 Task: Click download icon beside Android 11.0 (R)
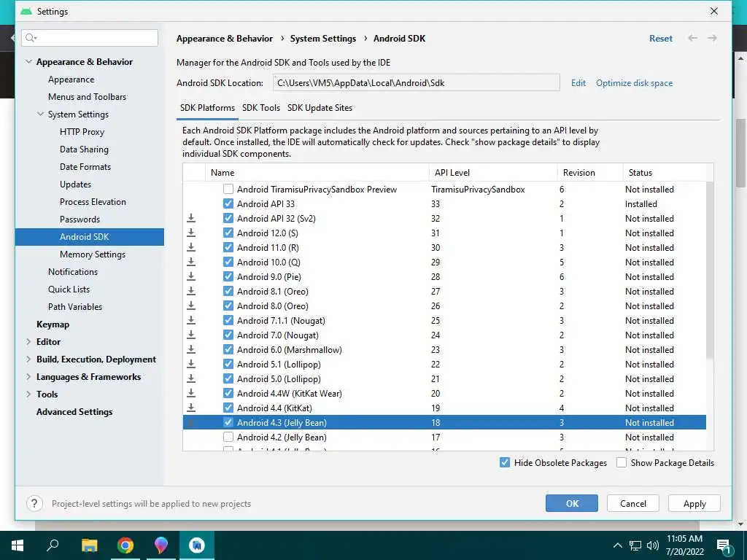point(191,248)
